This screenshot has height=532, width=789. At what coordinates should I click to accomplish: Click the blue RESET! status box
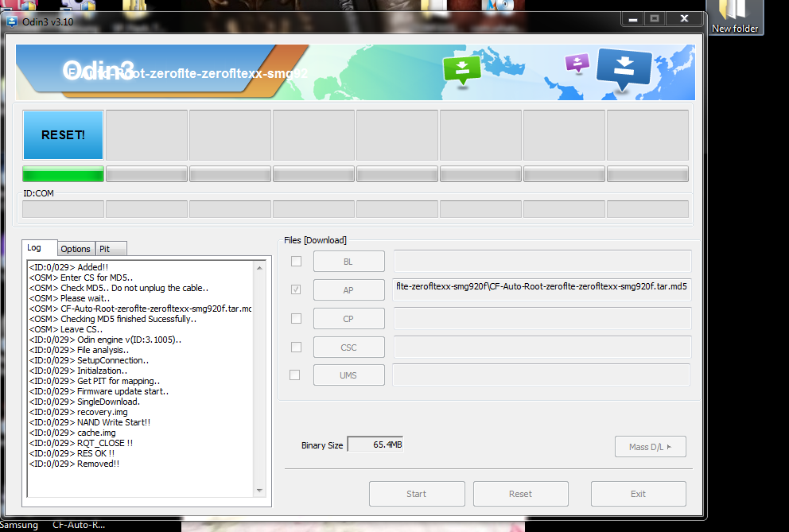coord(63,135)
